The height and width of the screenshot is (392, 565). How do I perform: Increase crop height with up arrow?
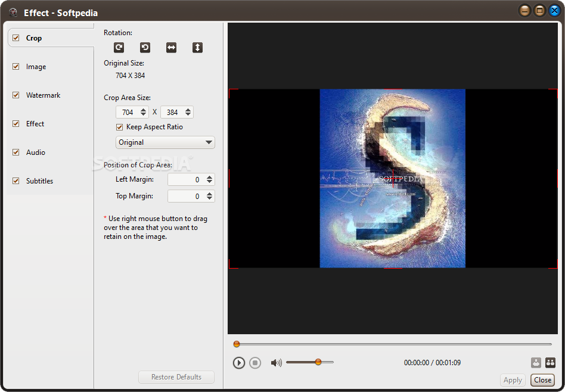188,110
